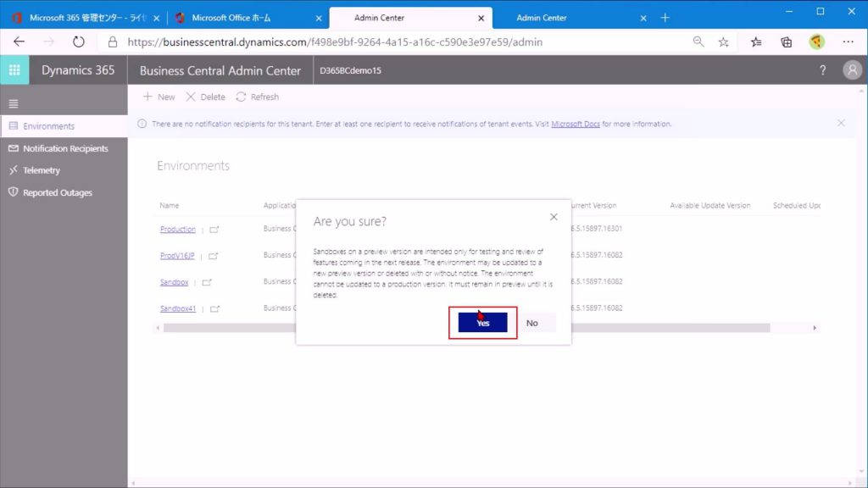
Task: Create a New environment
Action: pyautogui.click(x=159, y=97)
